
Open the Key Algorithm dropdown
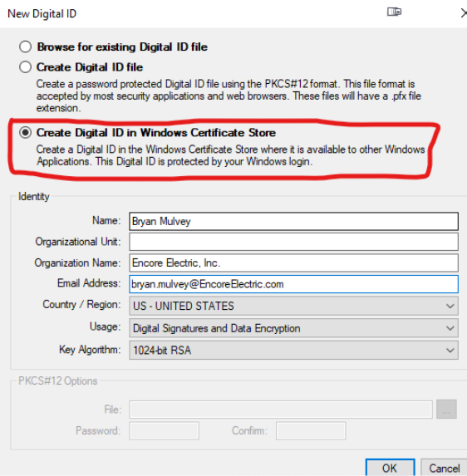(293, 350)
